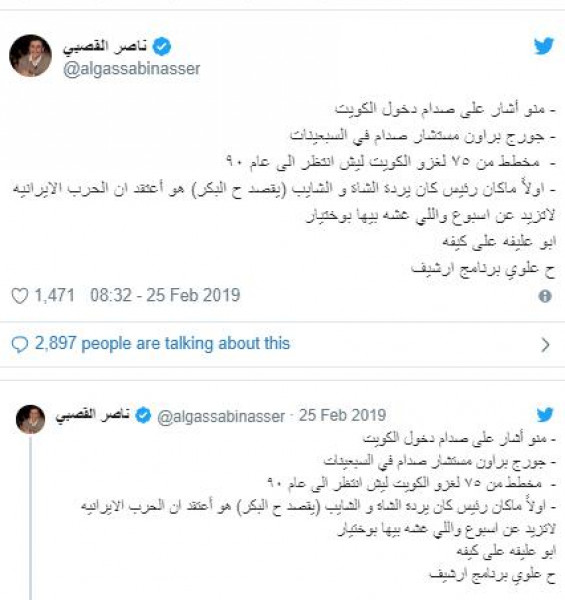The width and height of the screenshot is (565, 600).
Task: Click verified badge in second tweet header
Action: coord(143,416)
